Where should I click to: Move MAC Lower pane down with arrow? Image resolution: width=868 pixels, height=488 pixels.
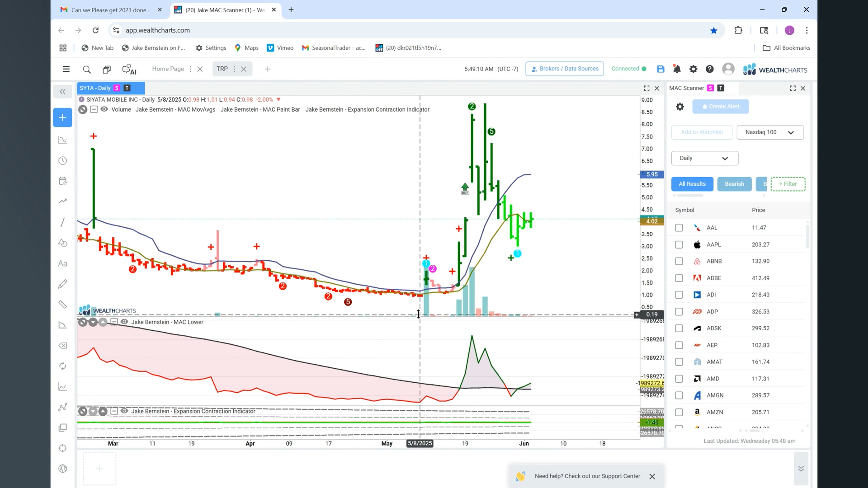[x=93, y=322]
